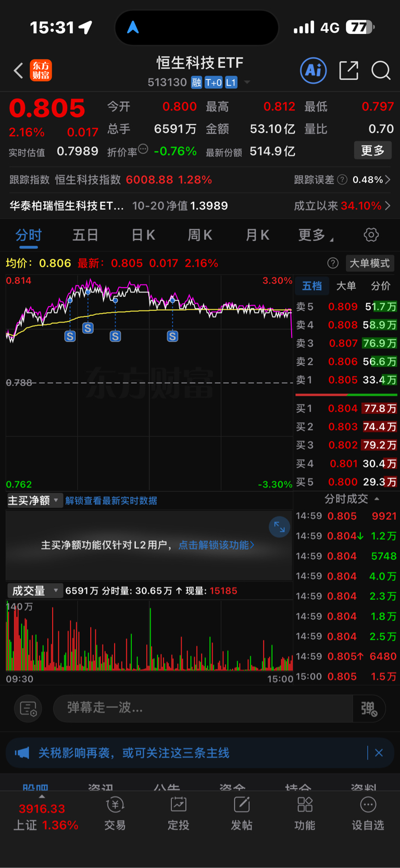
Task: Expand the 主买净额 panel fullscreen icon
Action: 279,527
